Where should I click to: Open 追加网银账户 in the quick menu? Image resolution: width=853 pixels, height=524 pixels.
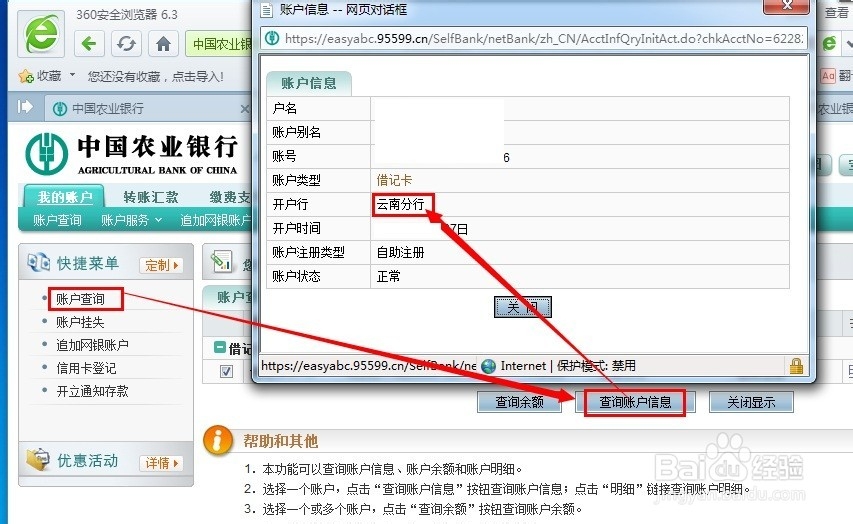click(x=92, y=345)
